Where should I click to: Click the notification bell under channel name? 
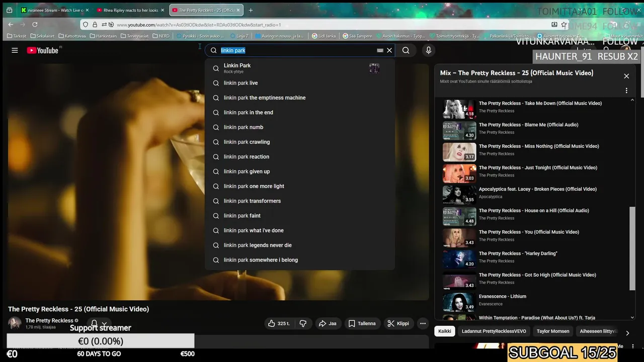94,323
